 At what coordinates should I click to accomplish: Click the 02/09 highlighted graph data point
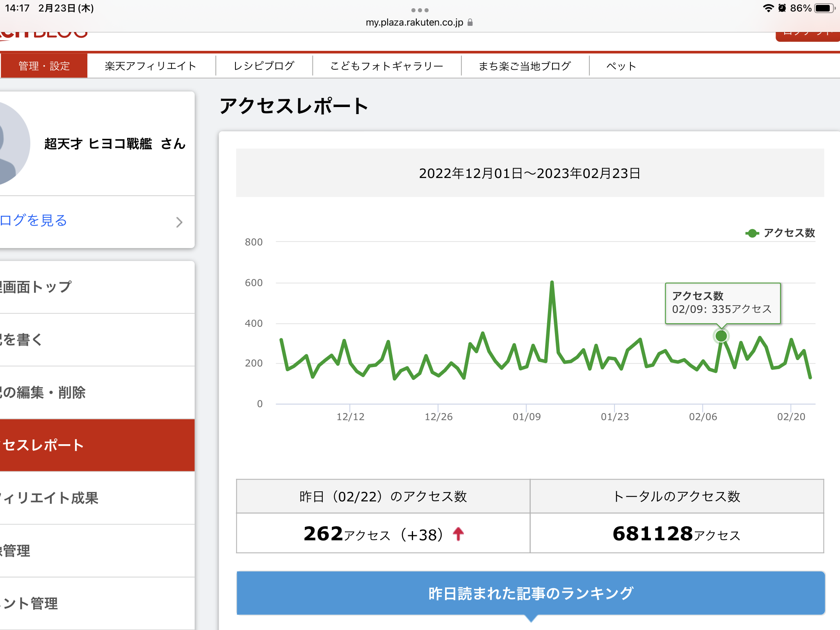pos(721,336)
